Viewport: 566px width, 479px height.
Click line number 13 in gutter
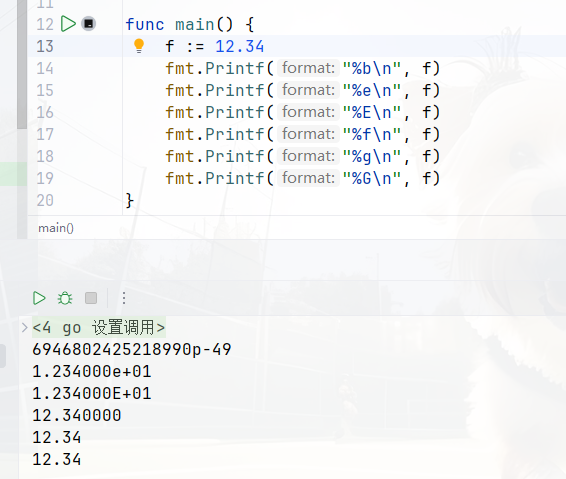[45, 46]
